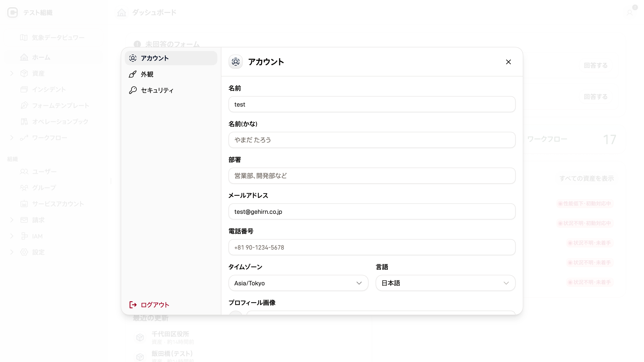
Task: Click the グループ icon in sidebar
Action: [x=24, y=188]
